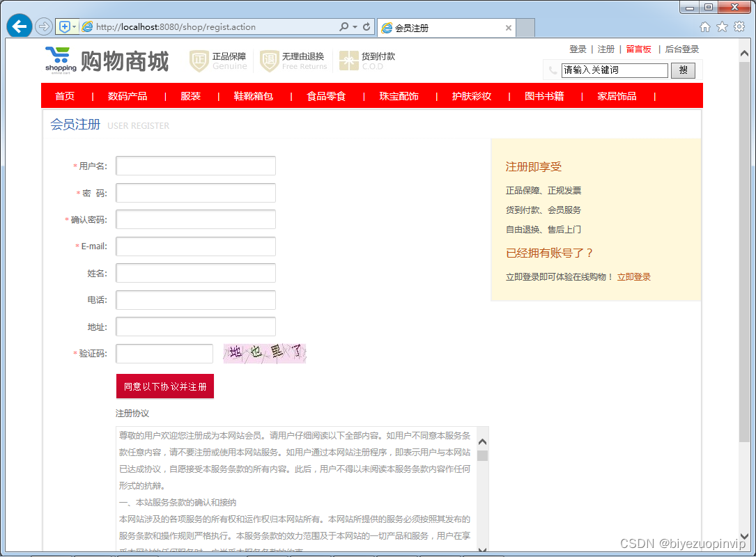Click the 正品保障 shield badge icon
Screen dimensions: 756x557
pos(199,61)
